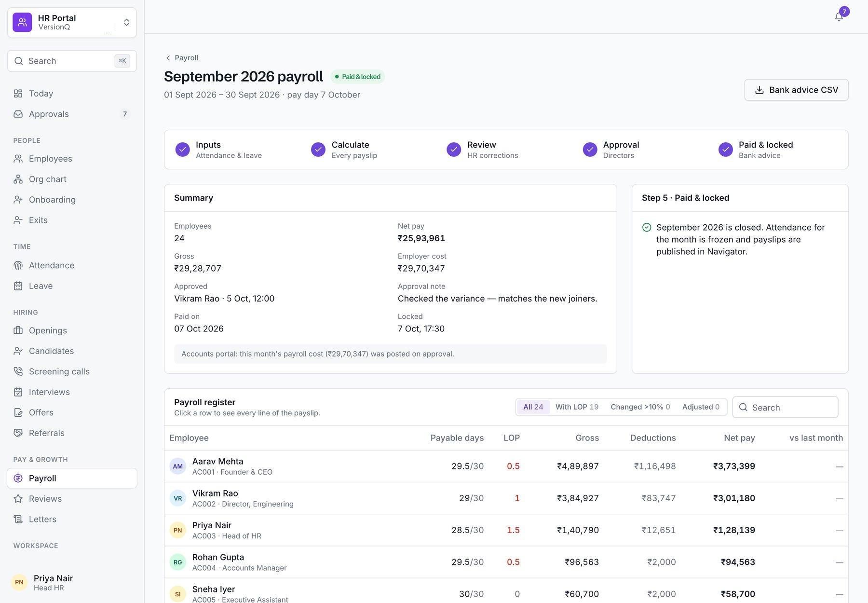The height and width of the screenshot is (603, 868).
Task: Click the Openings briefcase icon
Action: tap(18, 330)
